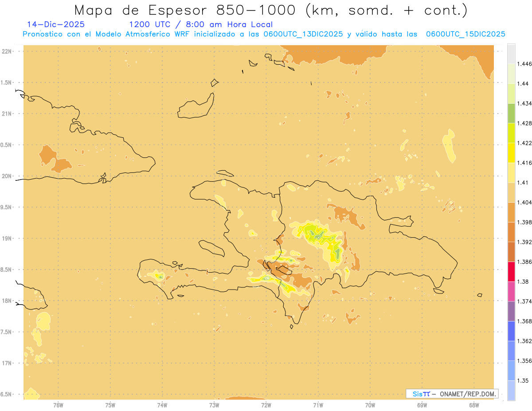Click the colorbar value '1.374'

pyautogui.click(x=524, y=301)
